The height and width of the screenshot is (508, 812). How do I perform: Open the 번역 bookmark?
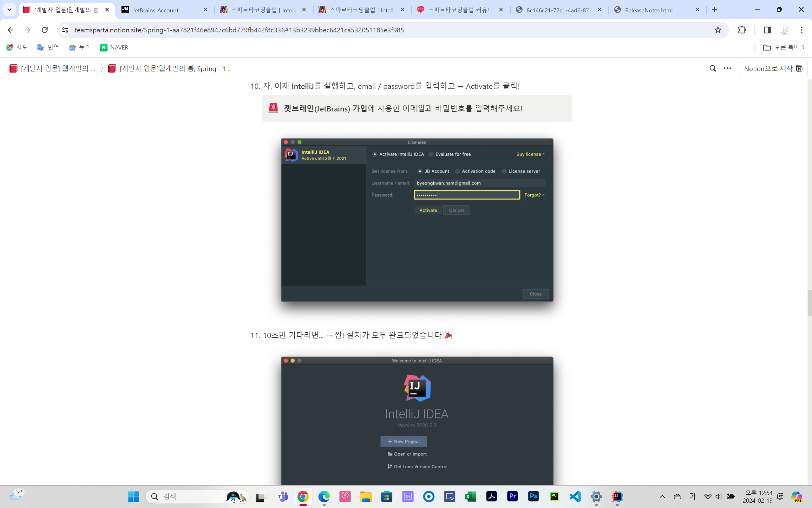point(48,47)
